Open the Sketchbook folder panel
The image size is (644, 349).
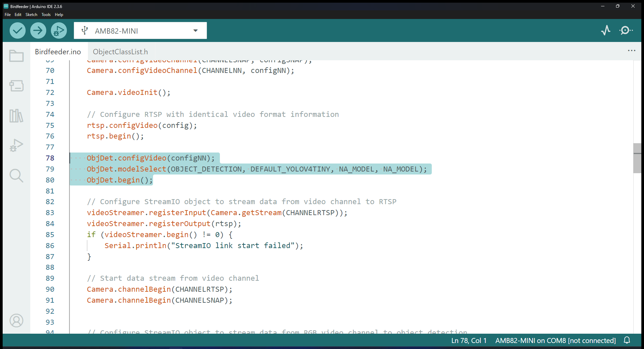click(16, 56)
